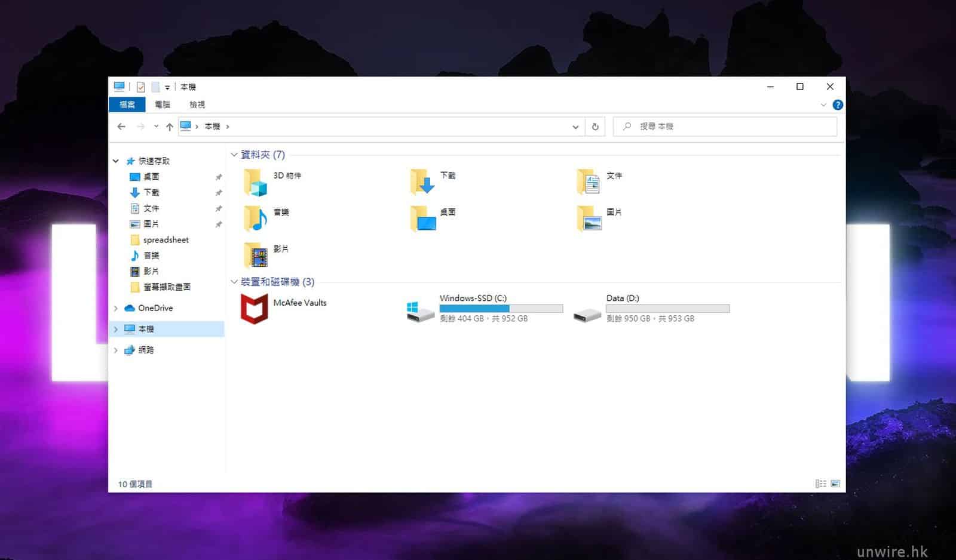The image size is (956, 560).
Task: Select spreadsheet folder in quick access
Action: (166, 240)
